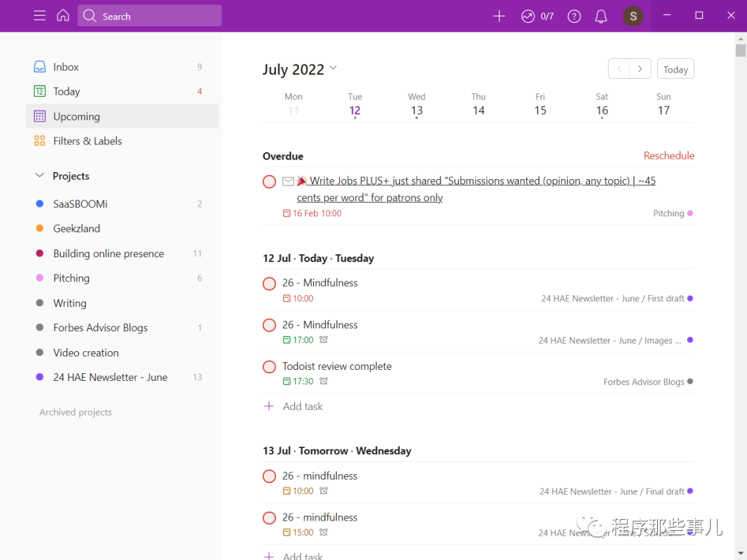Viewport: 747px width, 560px height.
Task: Click the Inbox tray icon
Action: coord(39,66)
